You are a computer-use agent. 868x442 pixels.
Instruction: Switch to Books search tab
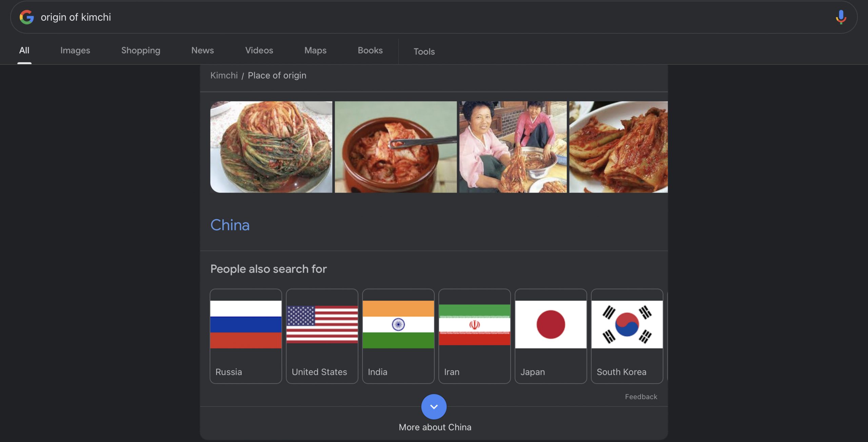click(x=370, y=51)
